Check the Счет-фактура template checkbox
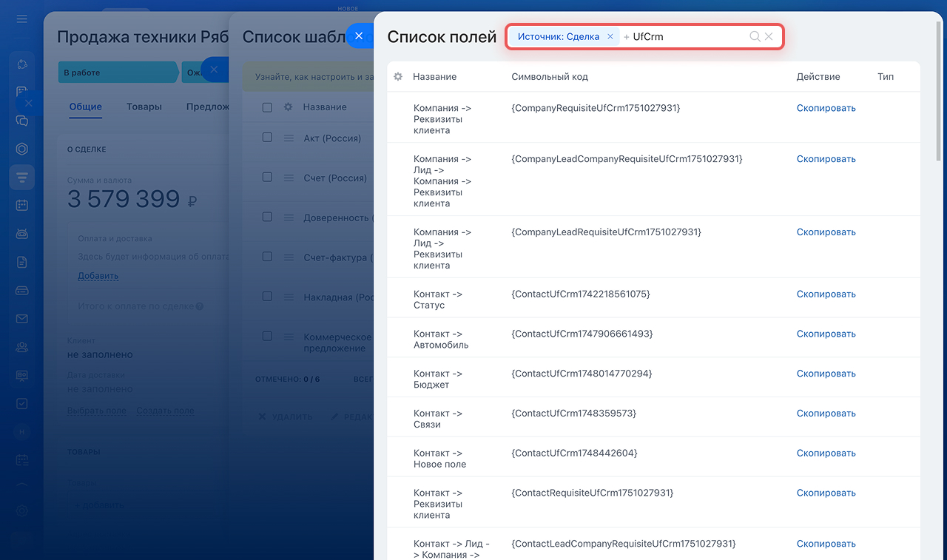This screenshot has height=560, width=947. click(x=267, y=257)
